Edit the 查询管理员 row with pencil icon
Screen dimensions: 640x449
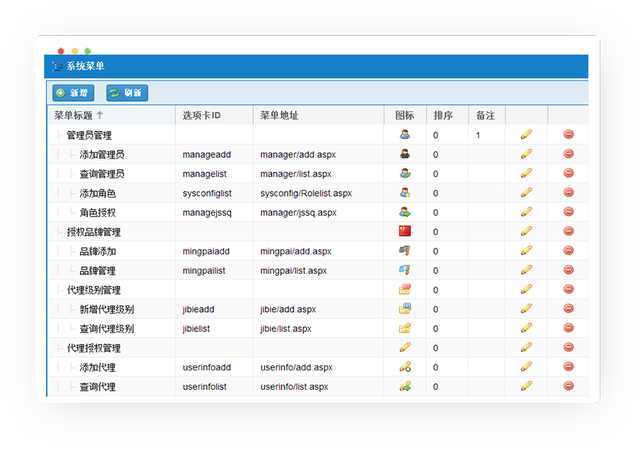pos(527,173)
